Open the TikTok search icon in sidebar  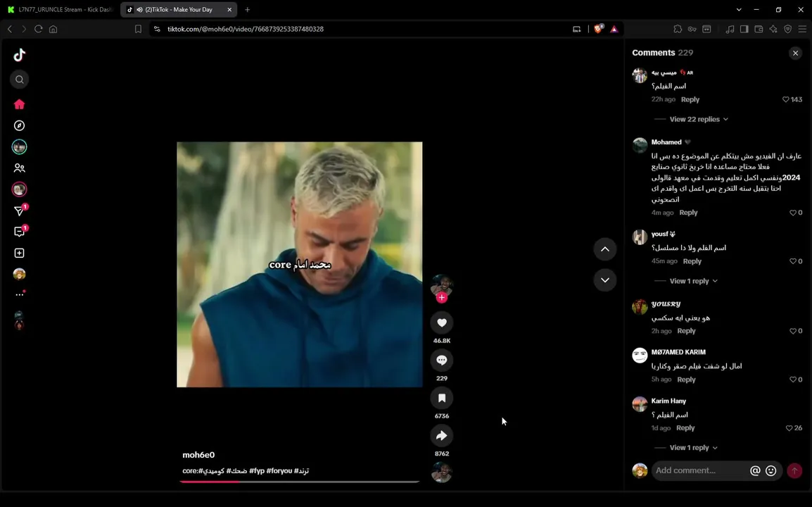(x=19, y=80)
